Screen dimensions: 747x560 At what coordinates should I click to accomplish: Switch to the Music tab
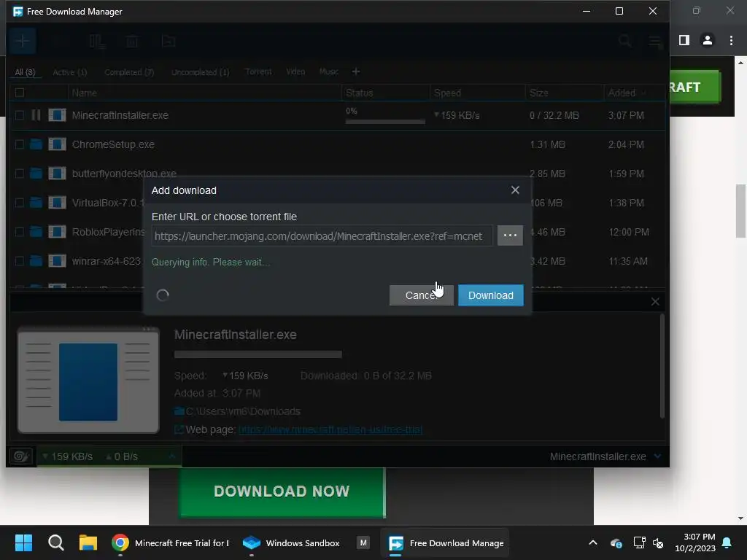point(329,71)
